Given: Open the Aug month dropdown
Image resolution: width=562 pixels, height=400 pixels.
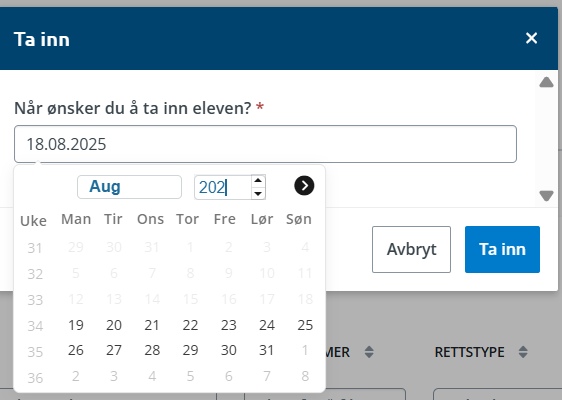Looking at the screenshot, I should [x=129, y=187].
